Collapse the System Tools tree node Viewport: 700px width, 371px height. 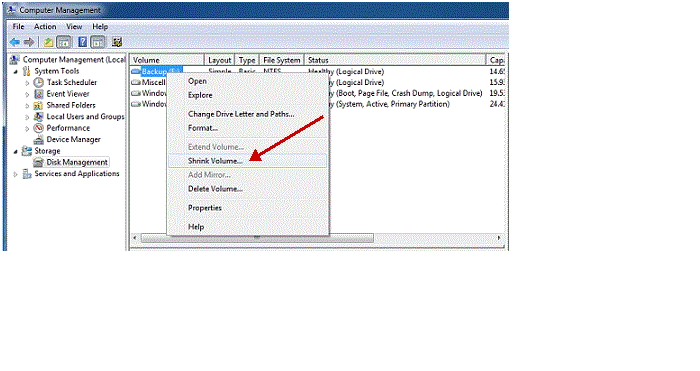pyautogui.click(x=16, y=71)
